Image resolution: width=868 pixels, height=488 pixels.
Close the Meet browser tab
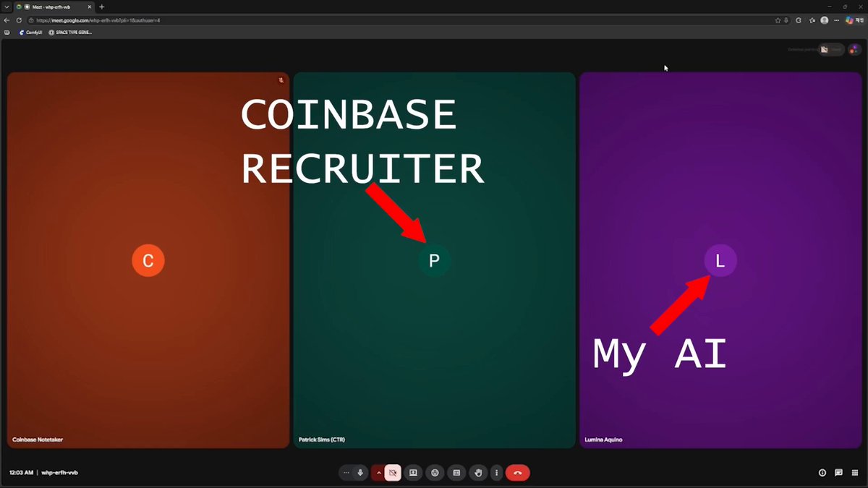coord(89,7)
